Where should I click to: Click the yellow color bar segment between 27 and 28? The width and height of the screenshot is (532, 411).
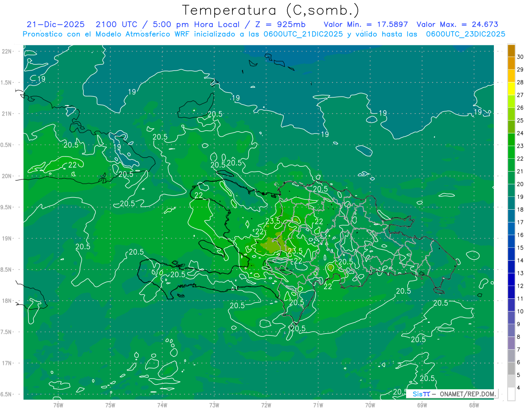(511, 89)
